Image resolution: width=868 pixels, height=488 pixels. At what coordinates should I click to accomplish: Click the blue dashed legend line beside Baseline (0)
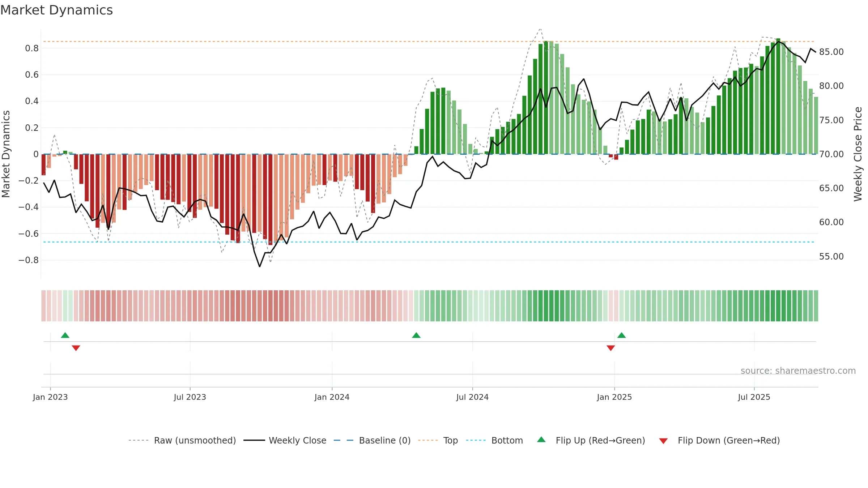[344, 440]
